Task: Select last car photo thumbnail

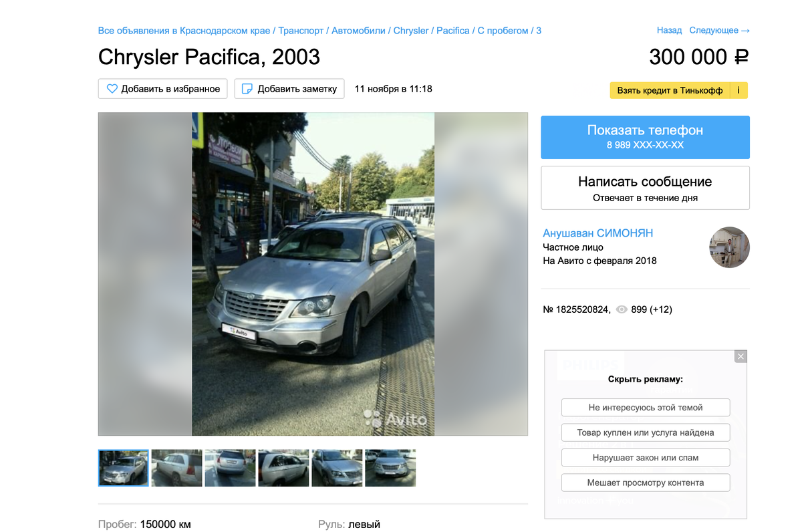Action: click(x=390, y=468)
